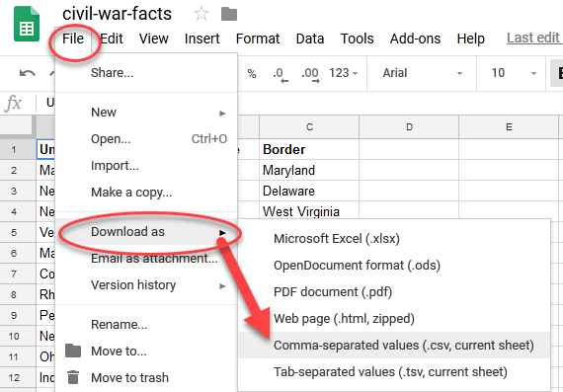563x392 pixels.
Task: Open the View menu
Action: tap(154, 39)
